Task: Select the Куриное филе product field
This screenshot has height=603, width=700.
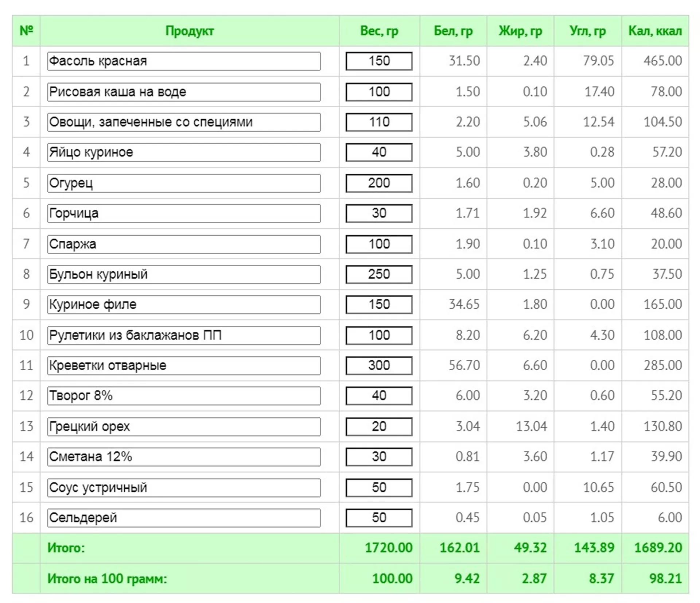Action: pyautogui.click(x=184, y=304)
